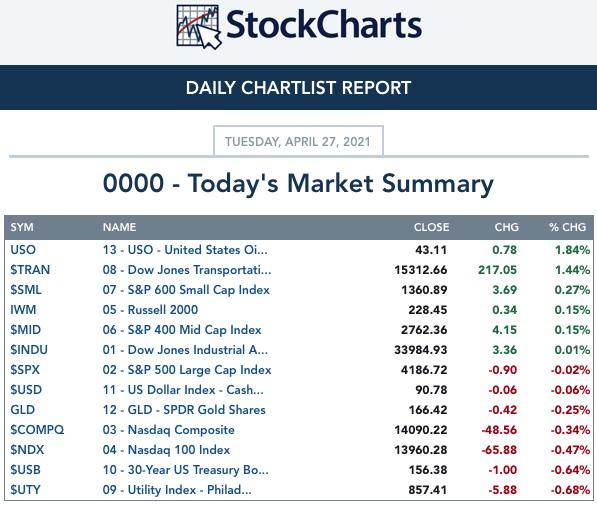Select the $NDX ticker symbol
The image size is (597, 505).
(x=27, y=450)
